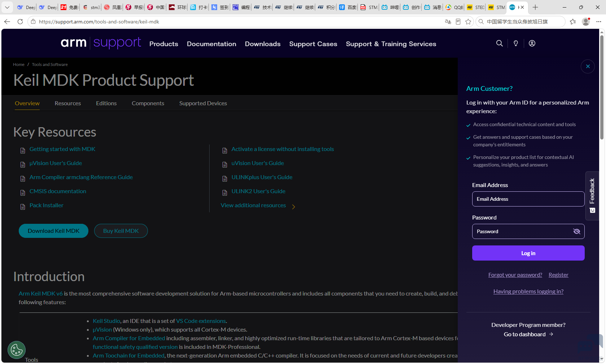The height and width of the screenshot is (364, 606).
Task: Open Getting started with MDK
Action: [x=62, y=149]
